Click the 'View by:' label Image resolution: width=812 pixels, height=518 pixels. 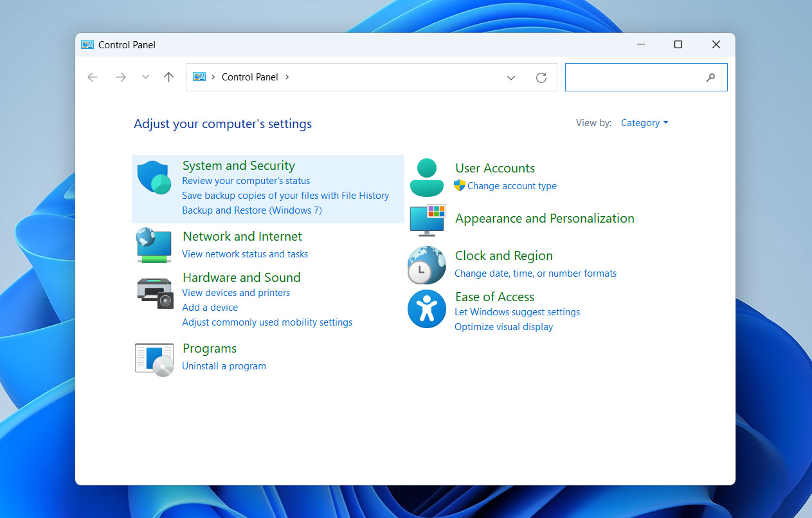coord(594,123)
